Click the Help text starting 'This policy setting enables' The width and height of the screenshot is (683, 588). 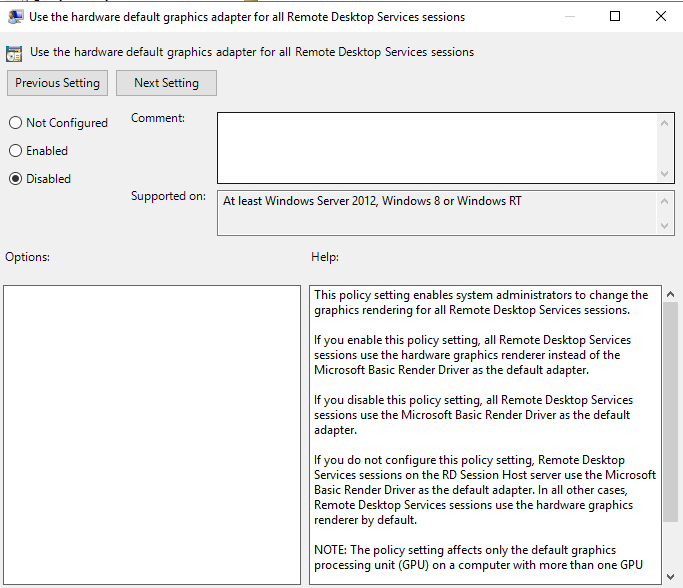(481, 302)
